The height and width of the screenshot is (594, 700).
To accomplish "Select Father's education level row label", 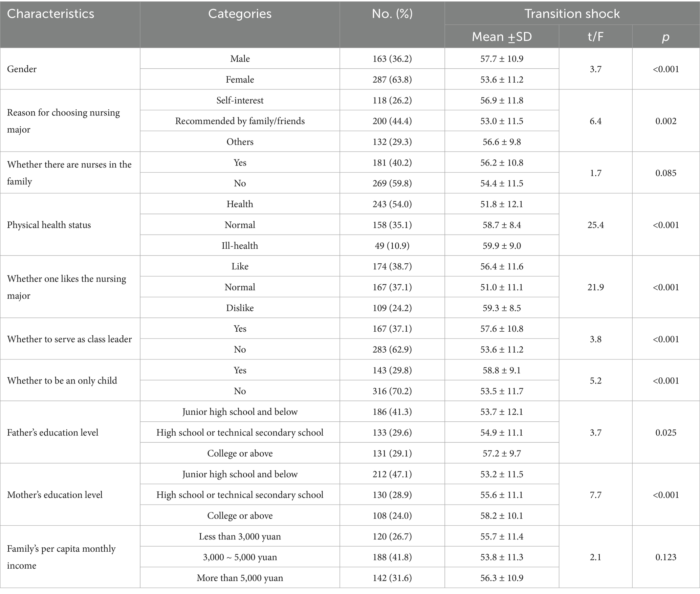I will [53, 433].
